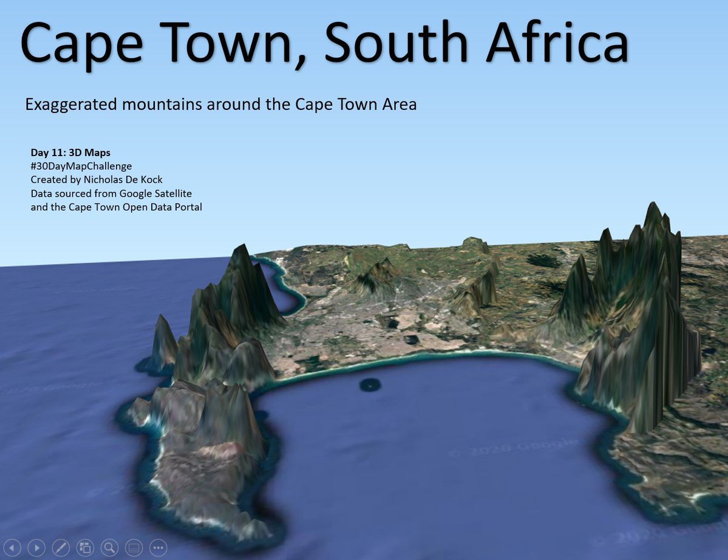This screenshot has height=560, width=728.
Task: Toggle subtitles in the slideshow
Action: coord(134,547)
